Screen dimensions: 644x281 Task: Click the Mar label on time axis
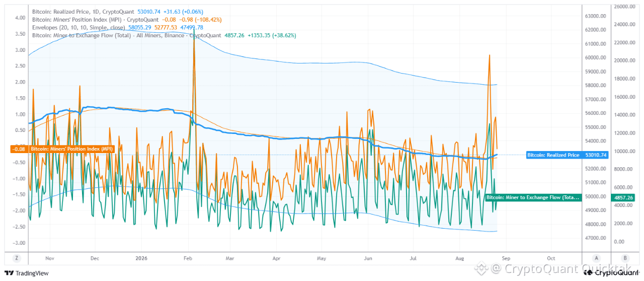tap(229, 257)
